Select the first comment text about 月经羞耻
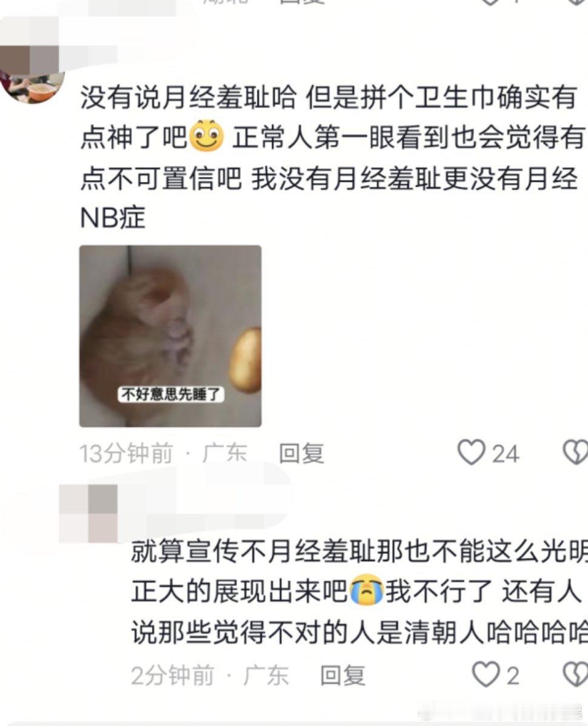This screenshot has height=726, width=588. [331, 158]
